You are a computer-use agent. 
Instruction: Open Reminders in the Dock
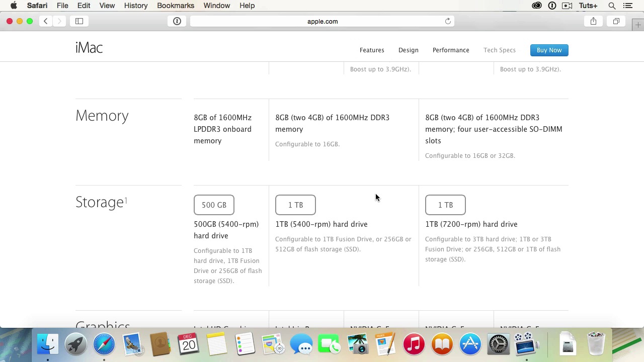pyautogui.click(x=245, y=344)
